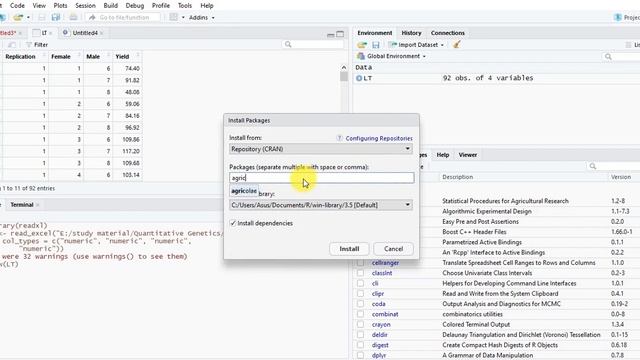The image size is (640, 360).
Task: Click the workspace panes grid icon
Action: (173, 17)
